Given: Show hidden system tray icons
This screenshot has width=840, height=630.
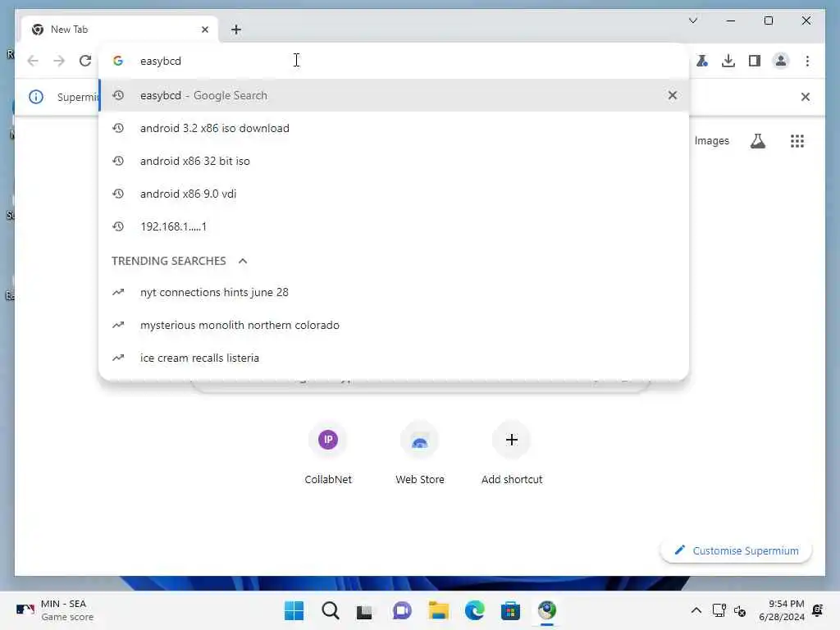Looking at the screenshot, I should tap(696, 610).
